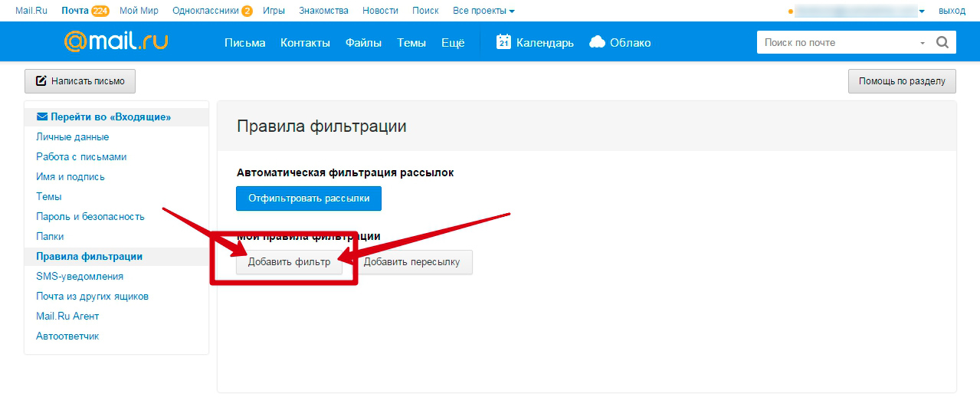Click the search magnifier icon
This screenshot has height=420, width=980.
942,42
